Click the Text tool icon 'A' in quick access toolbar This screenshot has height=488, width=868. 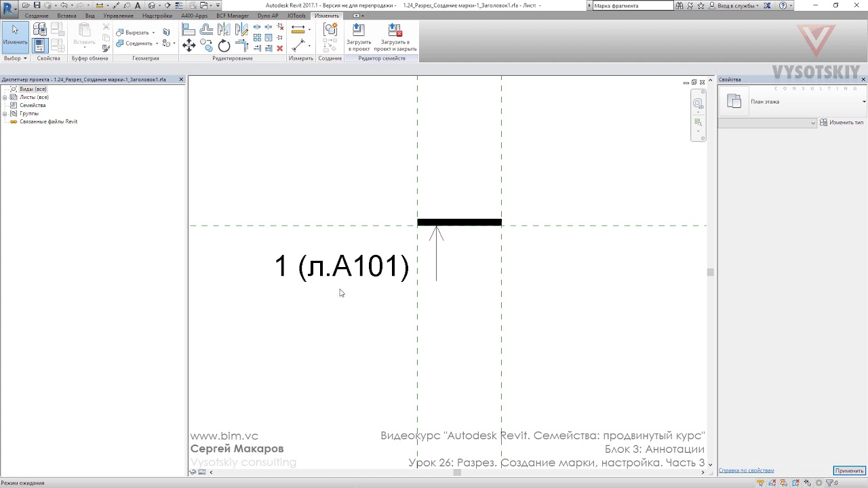coord(139,5)
